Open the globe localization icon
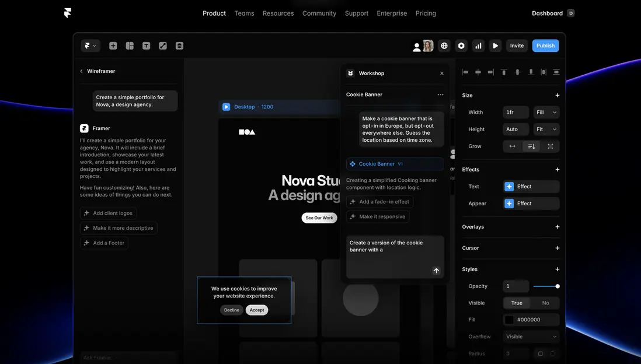 click(x=444, y=45)
